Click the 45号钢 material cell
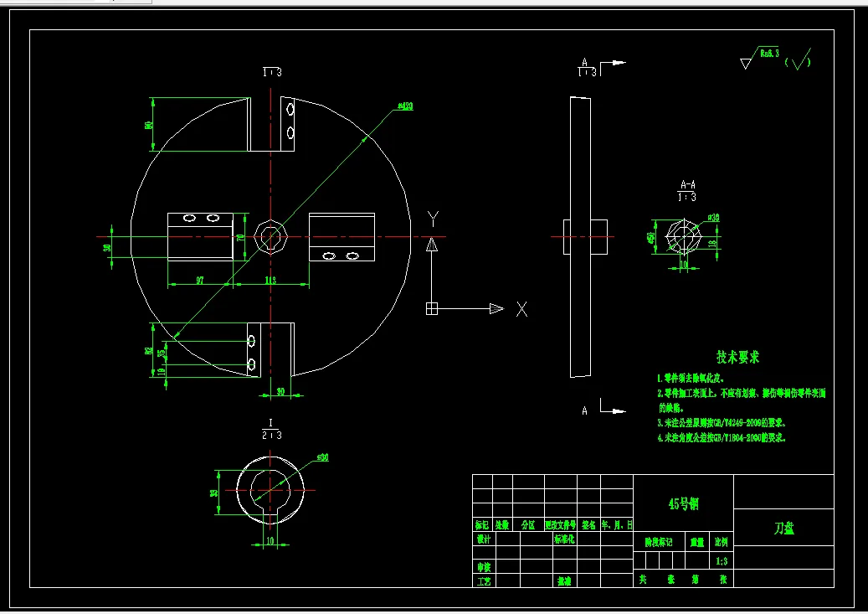This screenshot has height=614, width=868. [684, 503]
